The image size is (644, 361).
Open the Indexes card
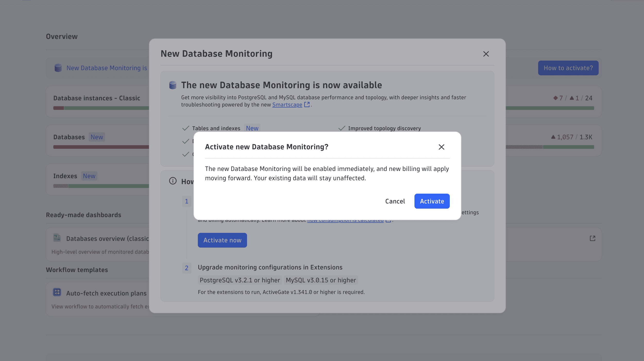[97, 179]
